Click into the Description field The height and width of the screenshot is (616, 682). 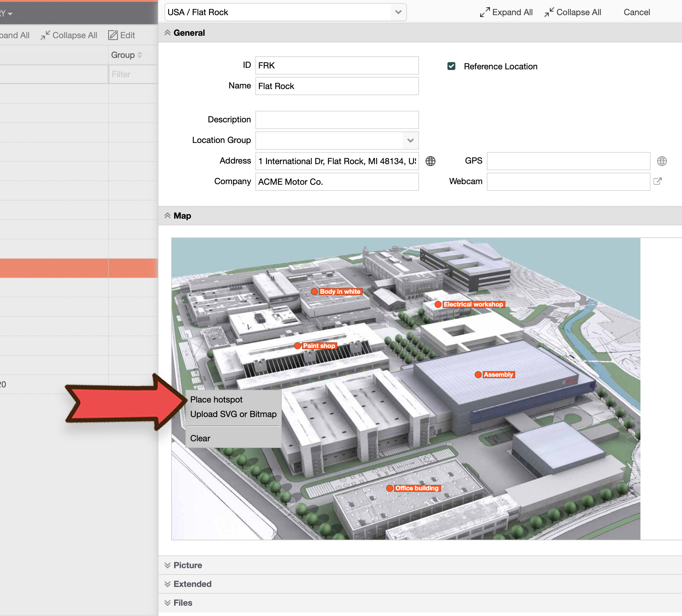point(337,120)
